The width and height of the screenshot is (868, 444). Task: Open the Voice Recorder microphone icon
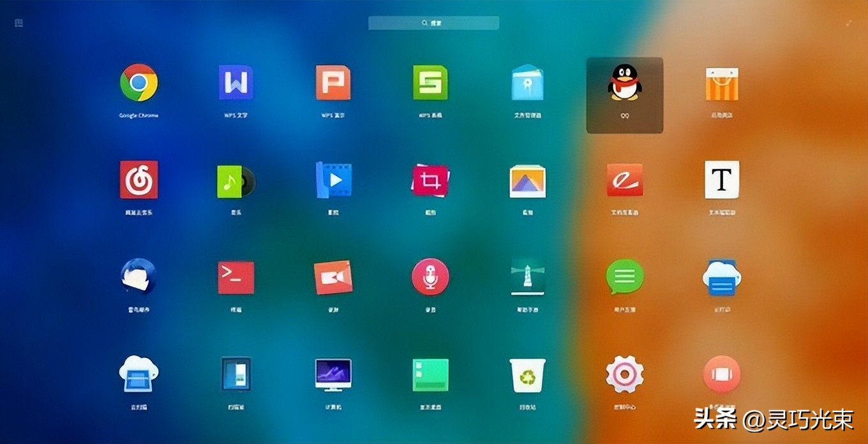click(430, 277)
